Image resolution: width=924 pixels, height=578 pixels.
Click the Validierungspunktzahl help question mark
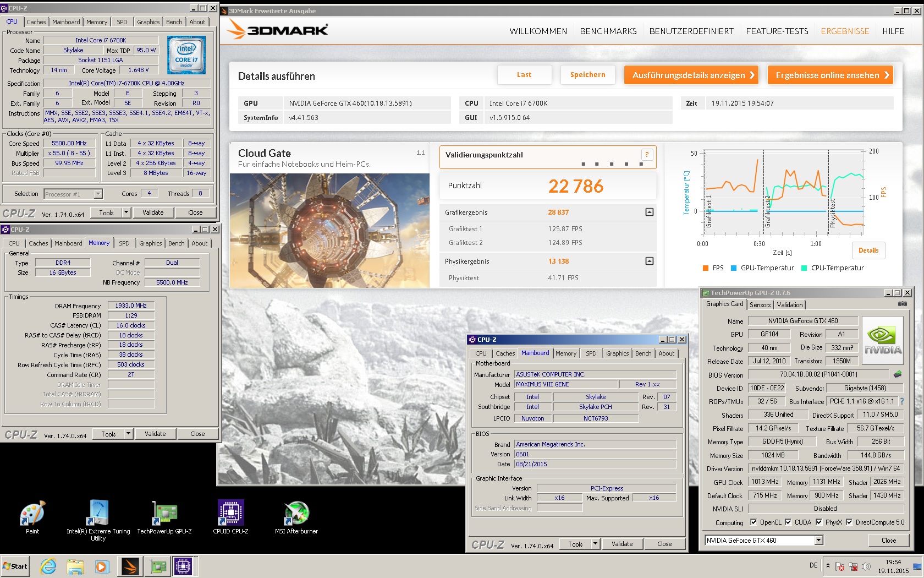click(x=647, y=155)
